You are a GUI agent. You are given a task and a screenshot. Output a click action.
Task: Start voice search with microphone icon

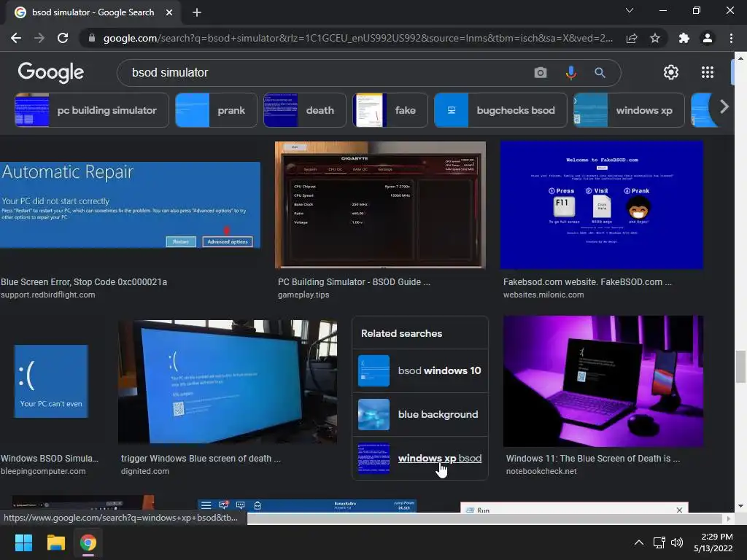tap(570, 72)
